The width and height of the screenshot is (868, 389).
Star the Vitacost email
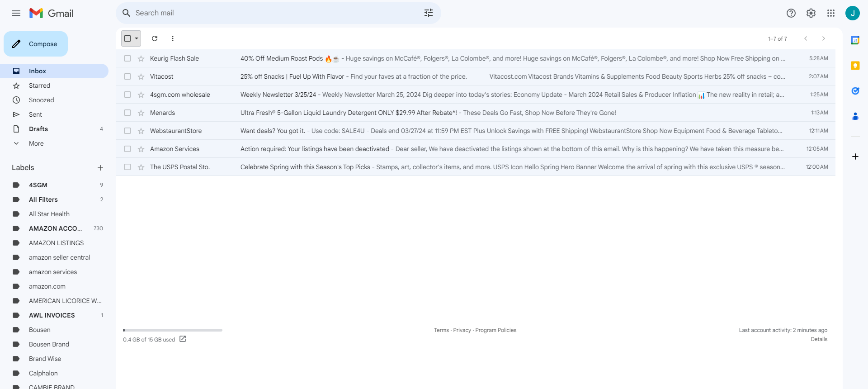141,76
